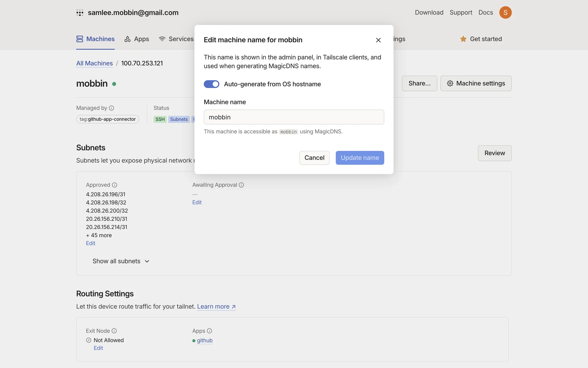Click the Get started star icon
588x368 pixels.
[x=463, y=39]
